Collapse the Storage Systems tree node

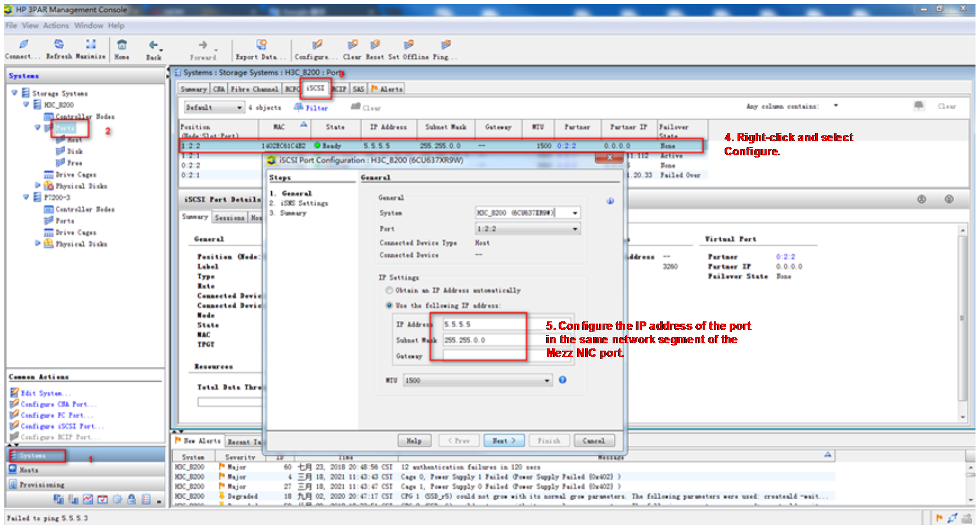pyautogui.click(x=14, y=92)
